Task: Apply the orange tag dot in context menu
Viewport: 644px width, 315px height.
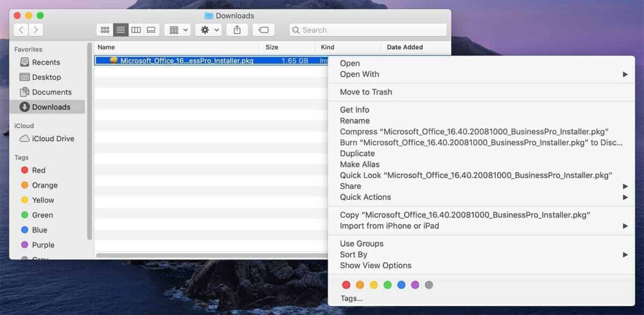Action: click(360, 285)
